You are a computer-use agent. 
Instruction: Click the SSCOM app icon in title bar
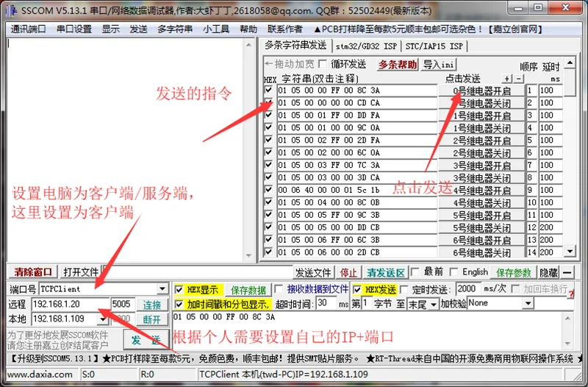[12, 10]
